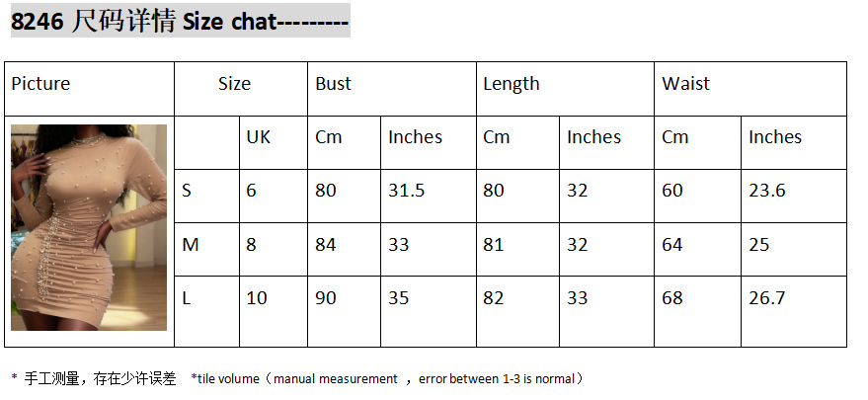868x400 pixels.
Task: Click the size M row label
Action: [191, 244]
